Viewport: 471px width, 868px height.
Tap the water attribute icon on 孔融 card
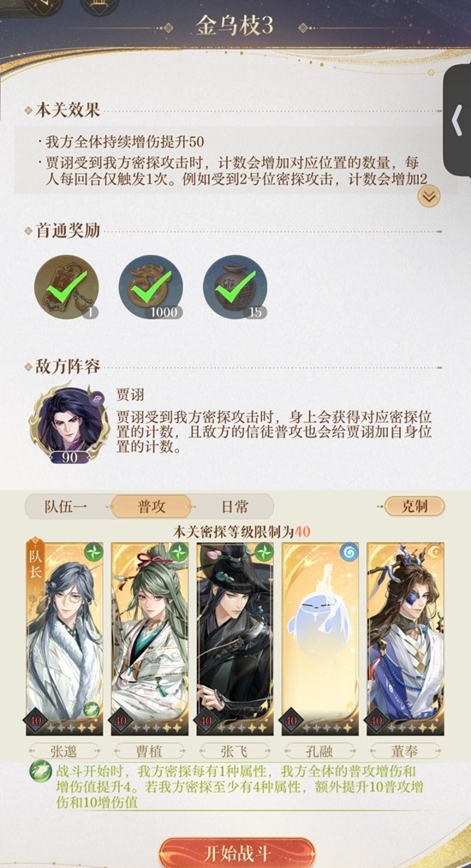coord(349,552)
